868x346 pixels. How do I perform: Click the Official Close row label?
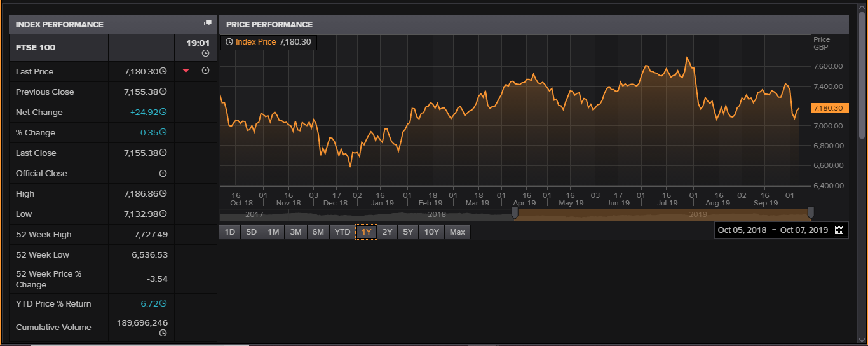pos(41,173)
